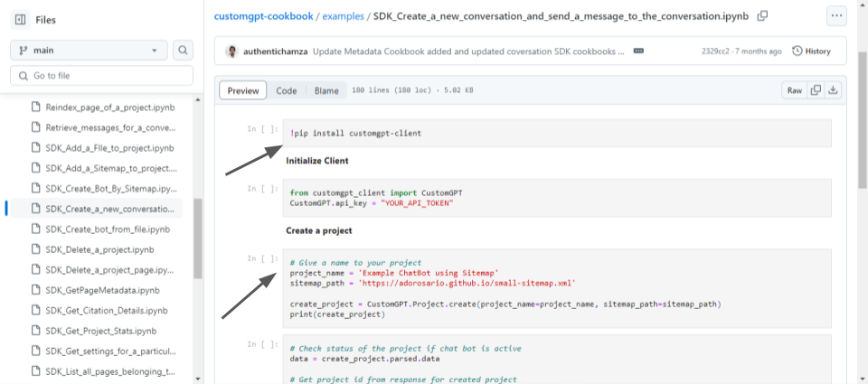Download raw file icon
Image resolution: width=868 pixels, height=384 pixels.
(x=833, y=90)
